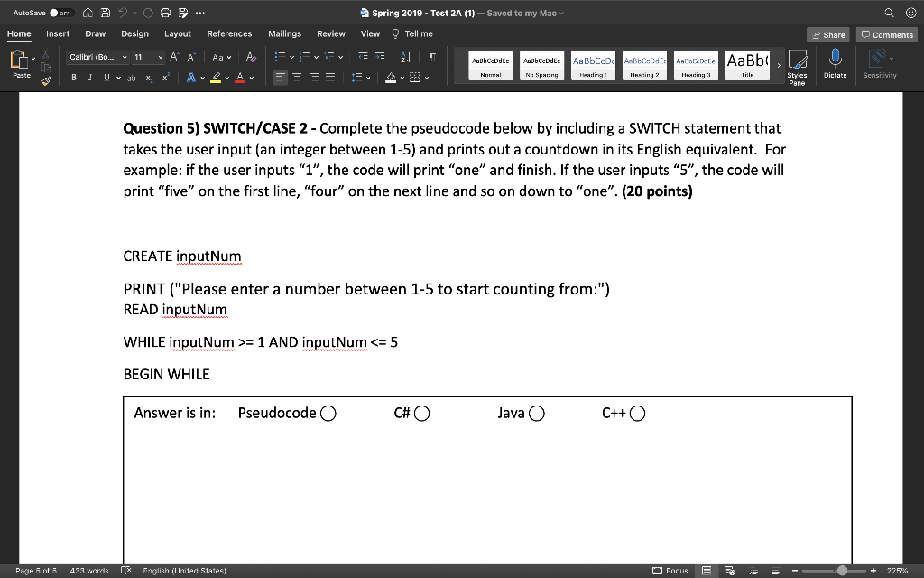Screen dimensions: 924x578
Task: Click the Share button
Action: tap(827, 33)
